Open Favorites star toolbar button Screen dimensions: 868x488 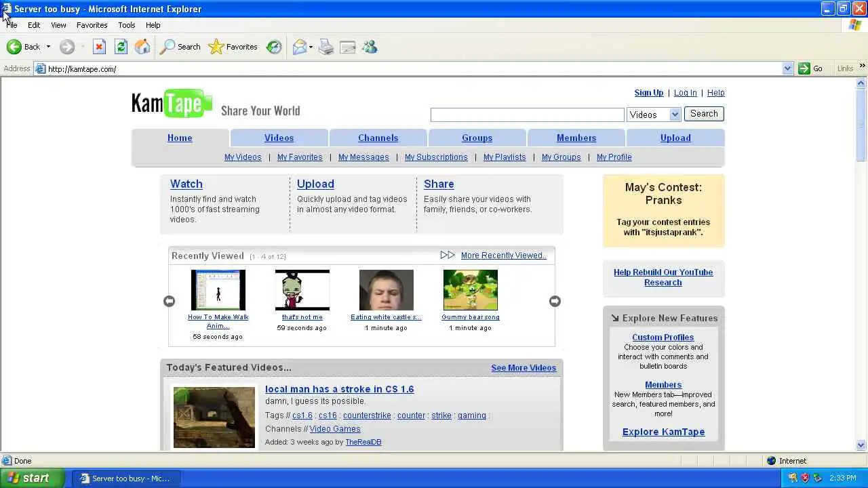click(x=233, y=47)
